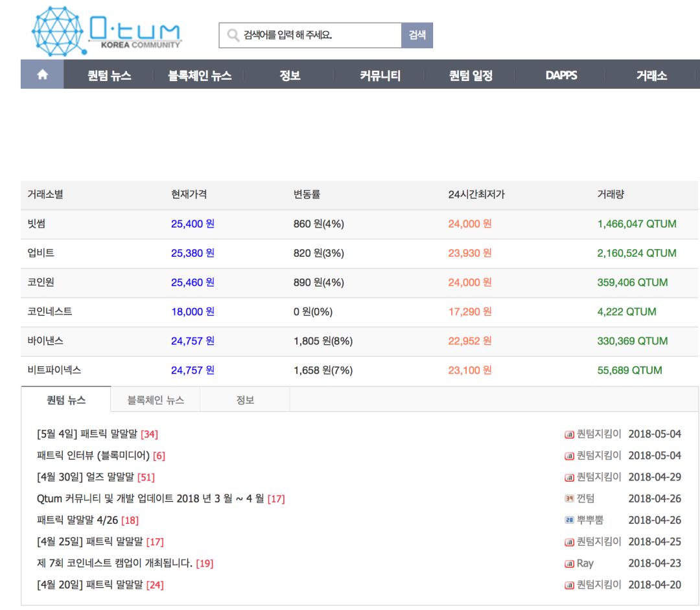The image size is (700, 610).
Task: Open the DAPPS menu item
Action: click(561, 75)
